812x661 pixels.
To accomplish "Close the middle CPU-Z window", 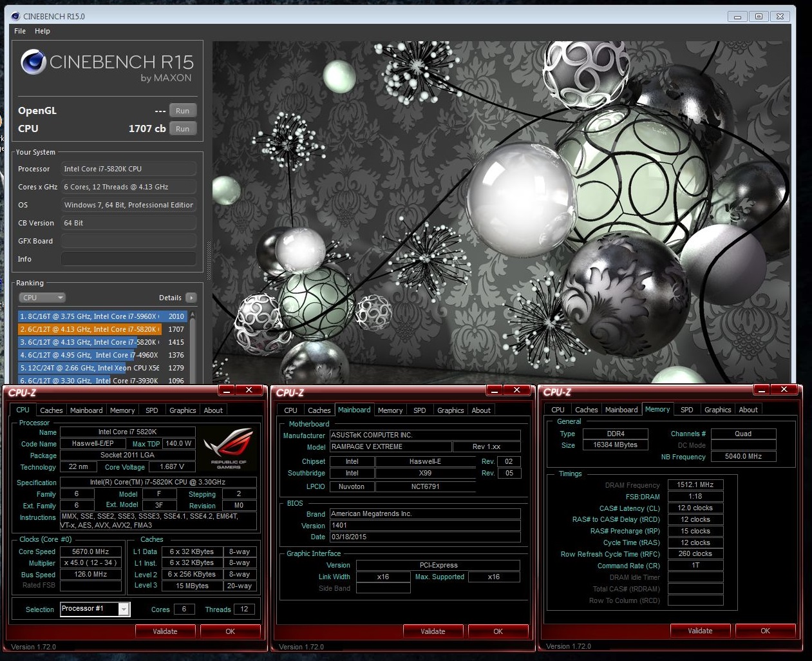I will point(516,390).
